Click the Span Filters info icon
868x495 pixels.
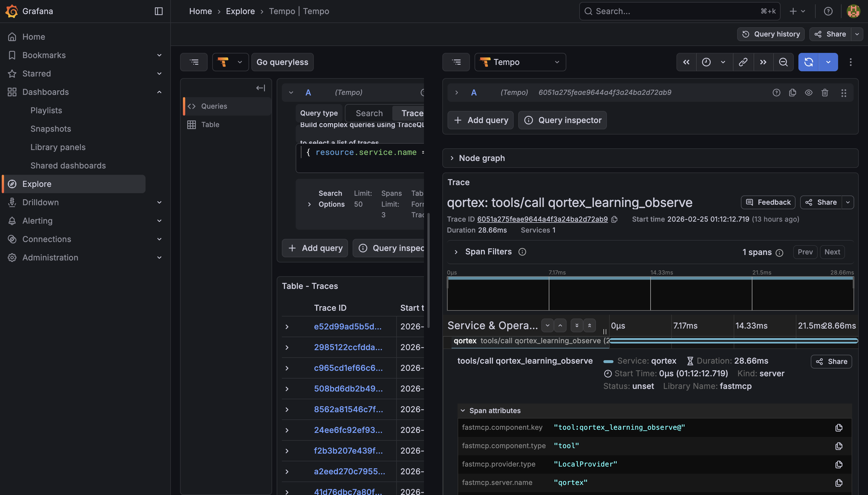(522, 252)
